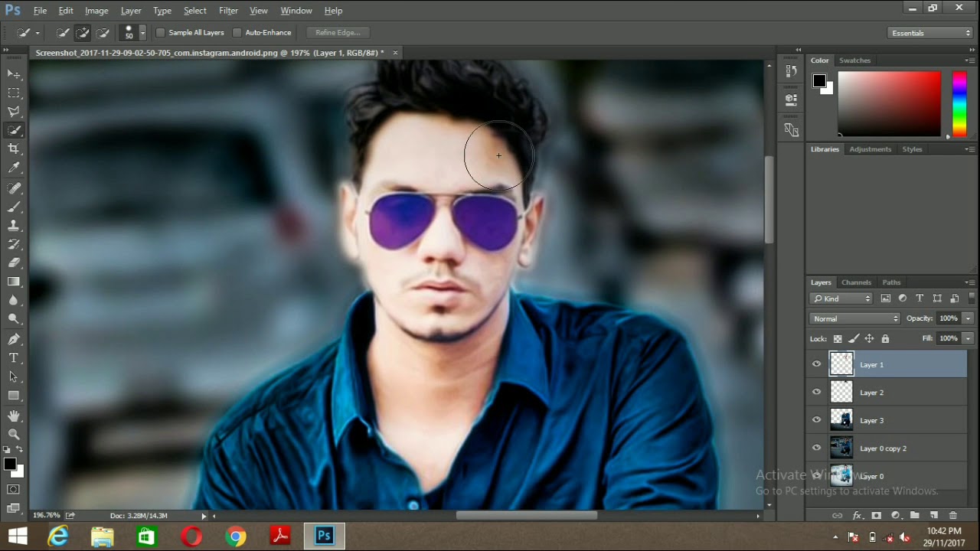Select the Blur tool
This screenshot has height=551, width=980.
14,300
